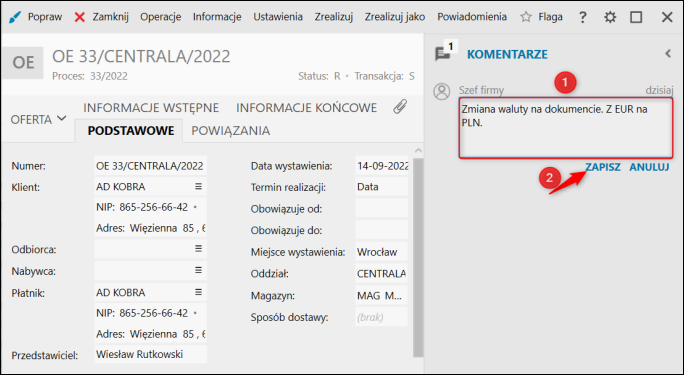Click the Przedstawiciel Wiesław Rutkowski field

pos(150,355)
